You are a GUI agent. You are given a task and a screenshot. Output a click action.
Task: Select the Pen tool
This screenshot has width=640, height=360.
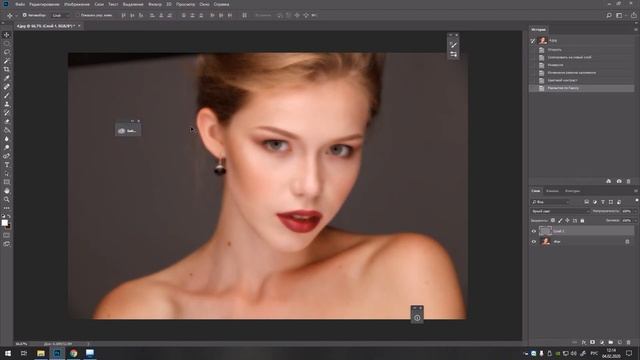7,156
